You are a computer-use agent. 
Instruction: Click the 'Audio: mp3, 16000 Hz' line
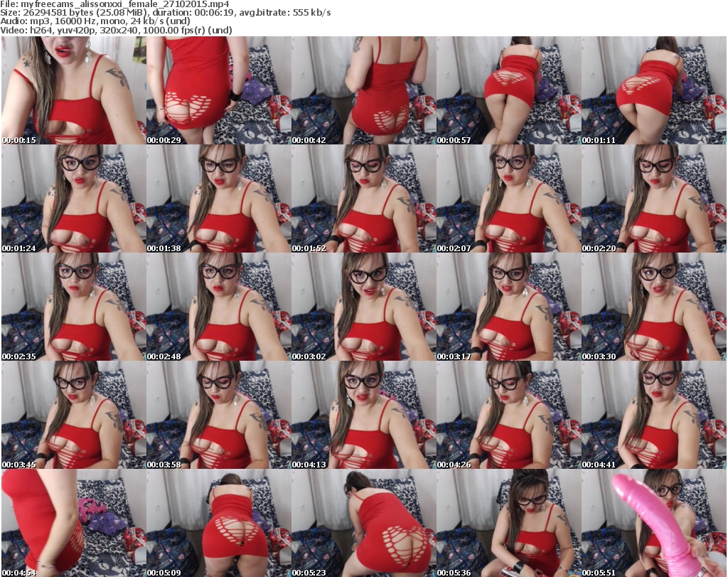pyautogui.click(x=95, y=21)
